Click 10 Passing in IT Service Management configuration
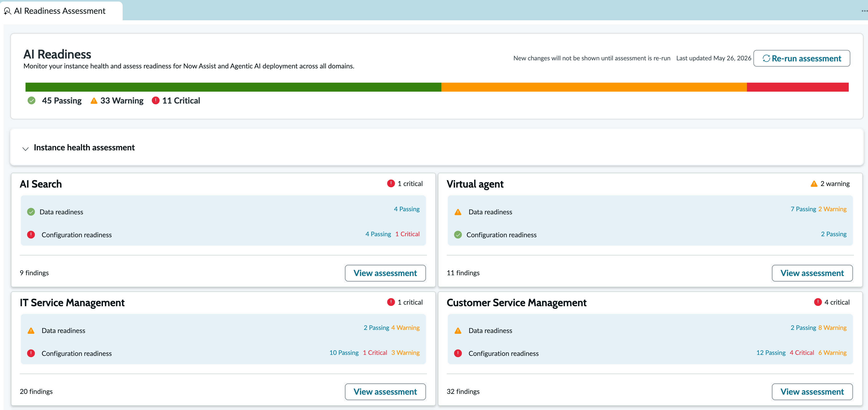 [344, 353]
